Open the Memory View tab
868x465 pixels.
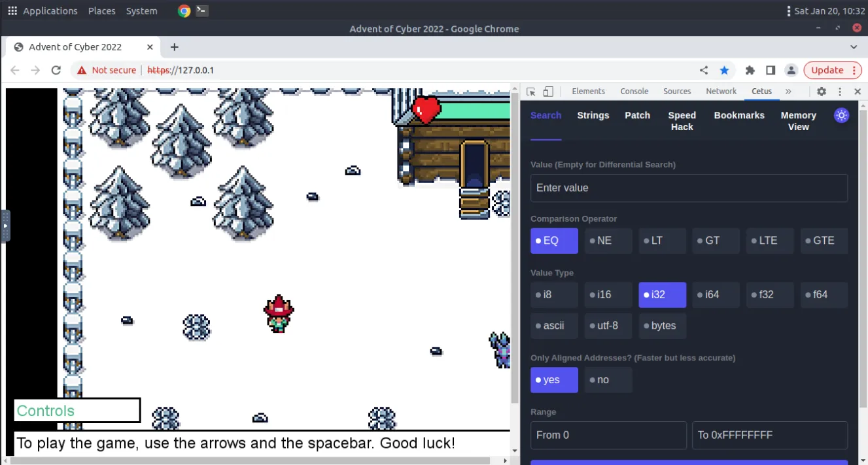pyautogui.click(x=799, y=121)
